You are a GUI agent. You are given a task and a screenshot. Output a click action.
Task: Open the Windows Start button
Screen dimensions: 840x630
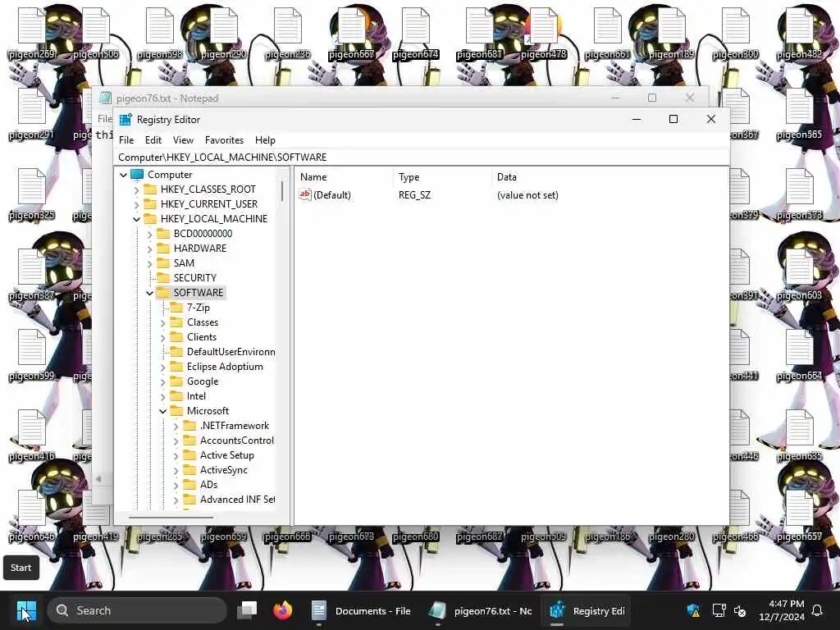tap(26, 610)
